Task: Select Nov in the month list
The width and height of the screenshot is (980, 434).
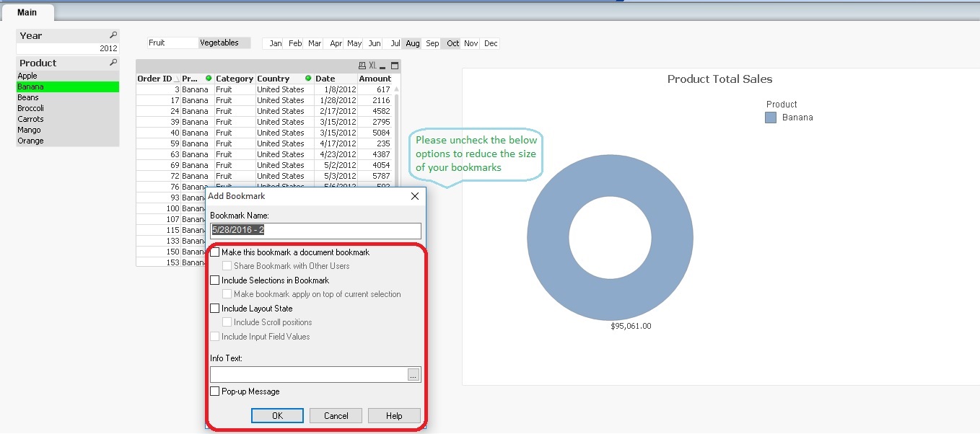Action: 471,44
